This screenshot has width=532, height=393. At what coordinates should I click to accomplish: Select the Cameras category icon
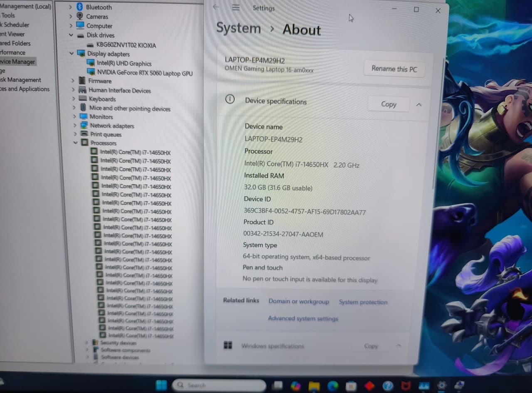(x=80, y=16)
